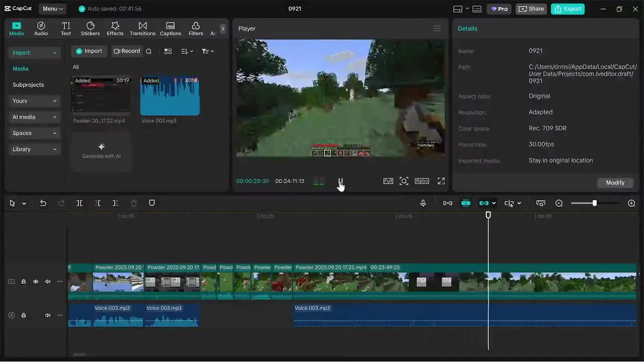This screenshot has height=362, width=644.
Task: Expand the Spaces section
Action: pos(34,133)
